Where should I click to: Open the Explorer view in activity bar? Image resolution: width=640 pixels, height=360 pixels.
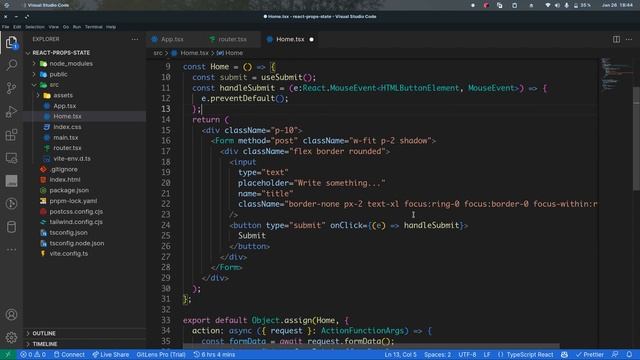tap(11, 42)
